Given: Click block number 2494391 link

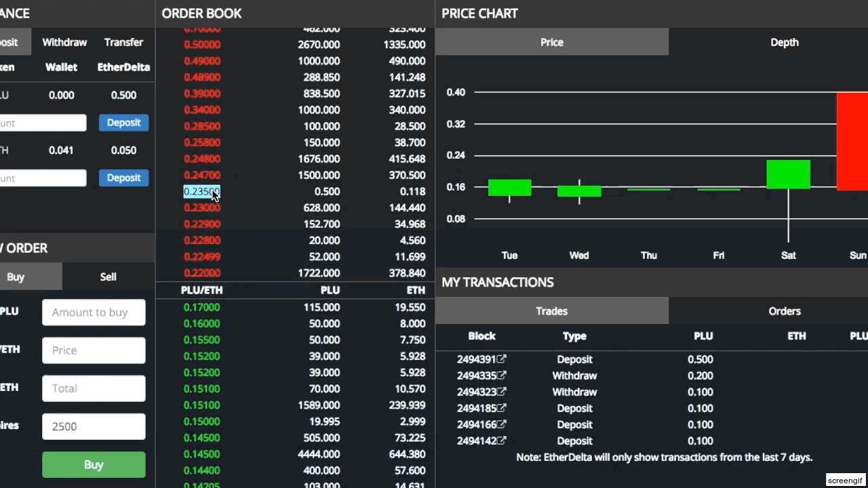Looking at the screenshot, I should point(477,359).
